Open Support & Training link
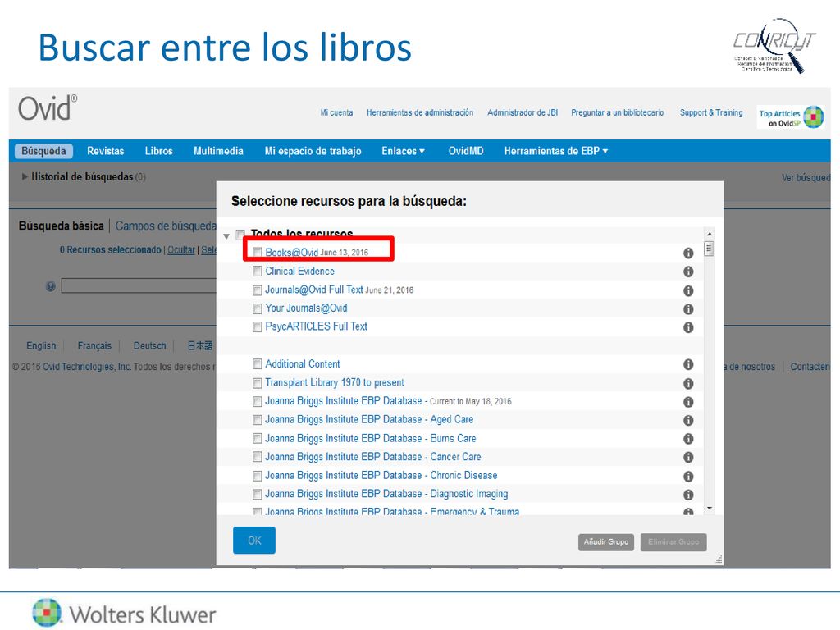840x630 pixels. pos(711,112)
